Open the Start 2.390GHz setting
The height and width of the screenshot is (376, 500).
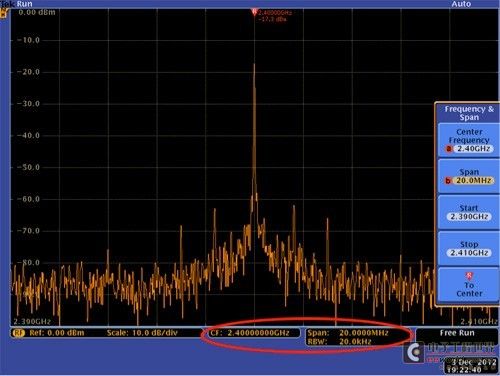pos(468,213)
